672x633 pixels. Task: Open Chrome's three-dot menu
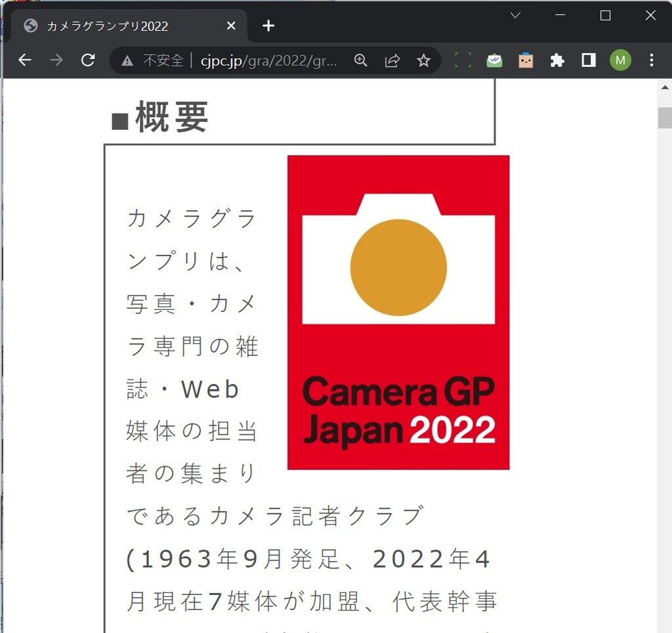652,60
